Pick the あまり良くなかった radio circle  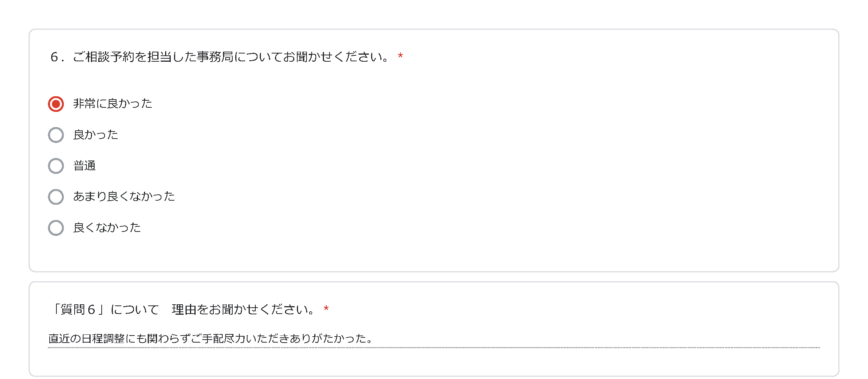(x=56, y=197)
